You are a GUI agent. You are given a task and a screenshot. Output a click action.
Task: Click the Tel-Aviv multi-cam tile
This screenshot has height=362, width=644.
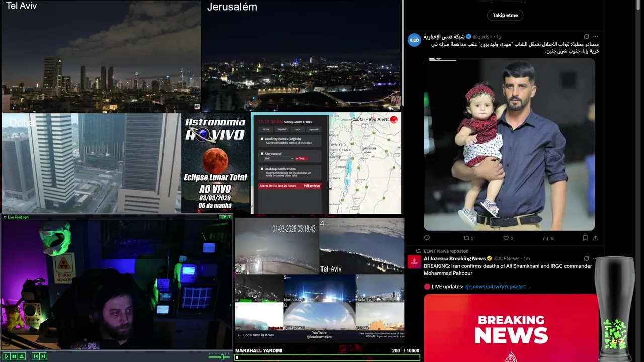pos(362,246)
